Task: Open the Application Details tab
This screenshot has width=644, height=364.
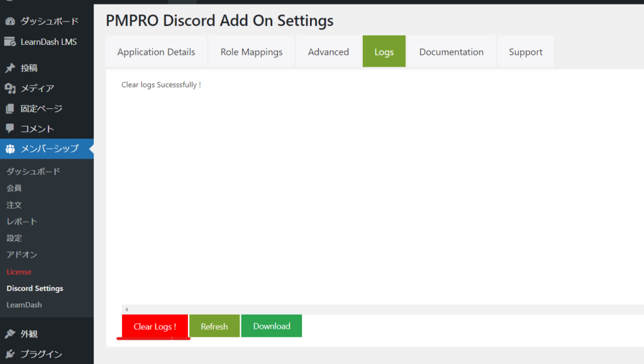Action: point(156,52)
